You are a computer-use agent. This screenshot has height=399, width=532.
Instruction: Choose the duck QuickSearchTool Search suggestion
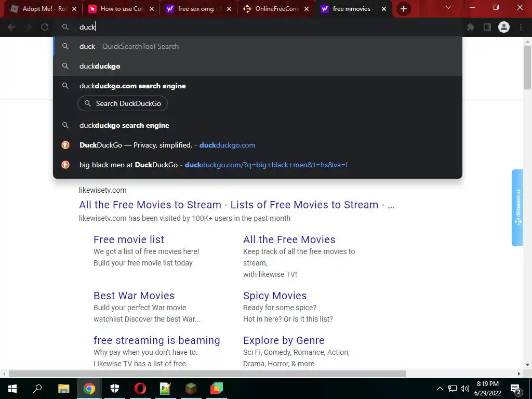point(258,46)
